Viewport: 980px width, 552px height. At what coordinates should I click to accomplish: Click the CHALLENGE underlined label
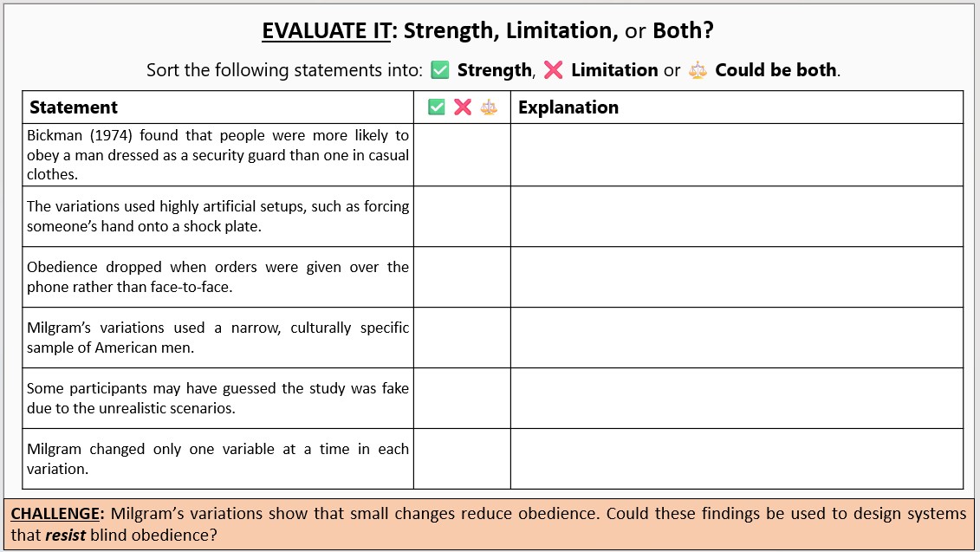(55, 513)
